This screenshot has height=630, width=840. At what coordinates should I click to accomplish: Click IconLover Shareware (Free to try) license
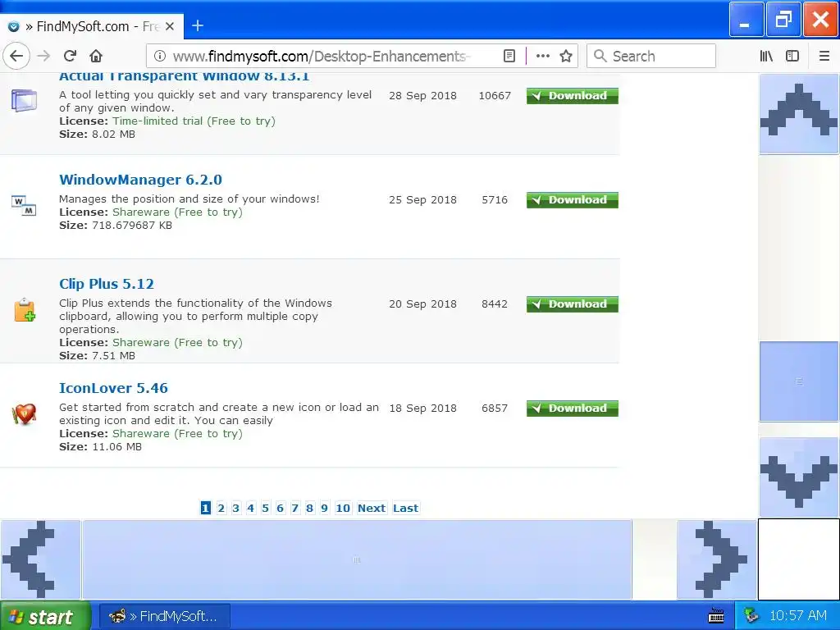[x=177, y=433]
